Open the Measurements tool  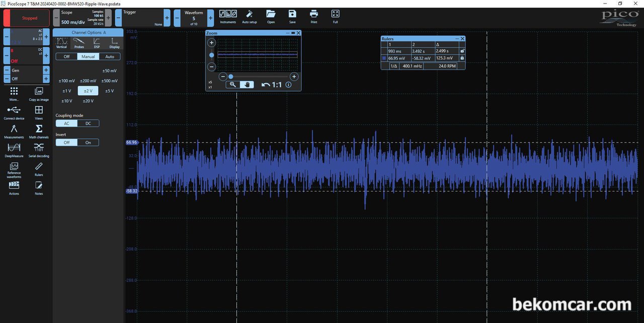tap(14, 132)
